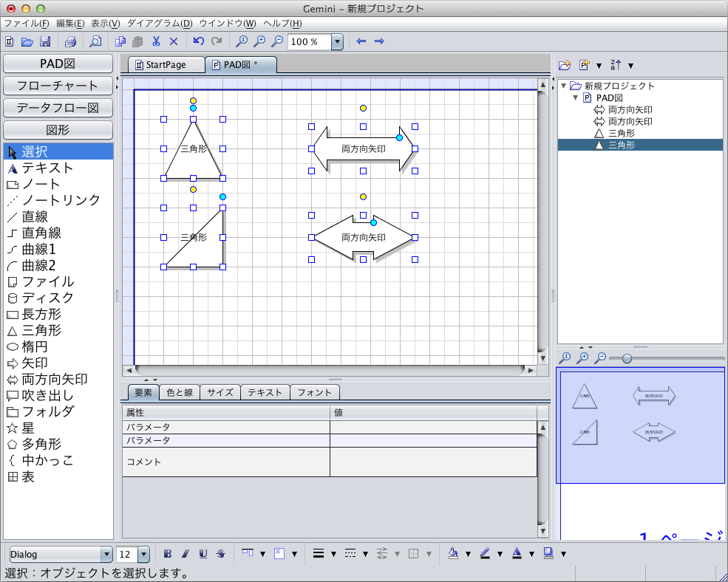Select the 曲線1 curve tool
The width and height of the screenshot is (728, 582).
[58, 249]
